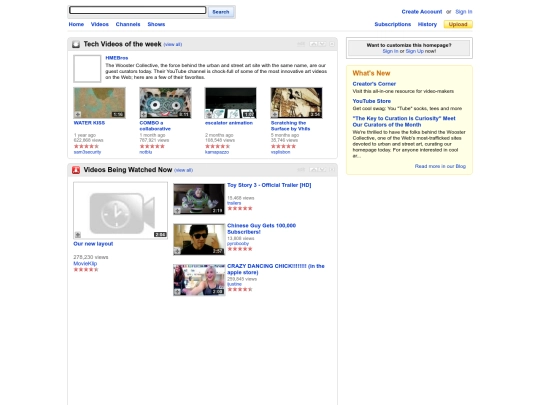Click the Search button
Image resolution: width=540 pixels, height=405 pixels.
pos(221,12)
